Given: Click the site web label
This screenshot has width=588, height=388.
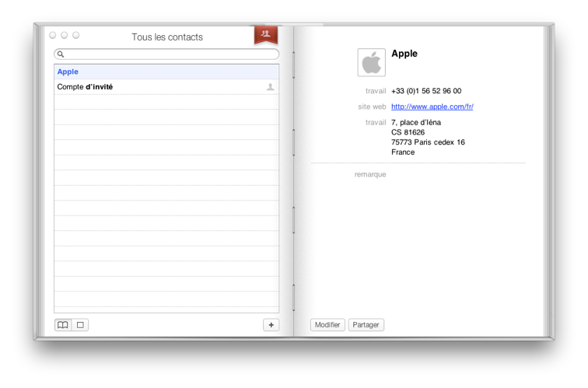Looking at the screenshot, I should pyautogui.click(x=372, y=107).
